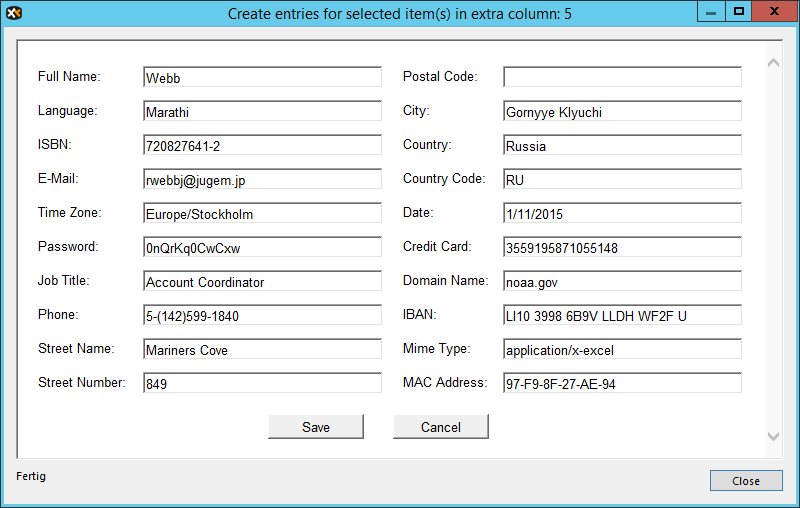The width and height of the screenshot is (800, 508).
Task: Select the Job Title field
Action: (262, 282)
